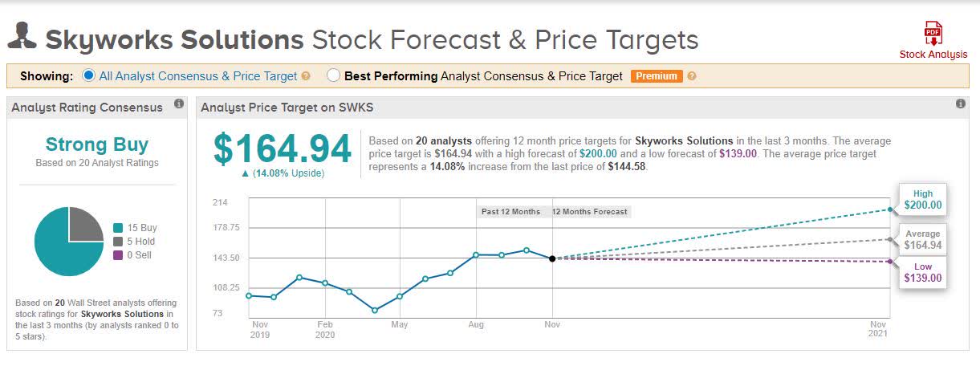Click the gray Hold legend swatch
The height and width of the screenshot is (366, 980).
[119, 242]
